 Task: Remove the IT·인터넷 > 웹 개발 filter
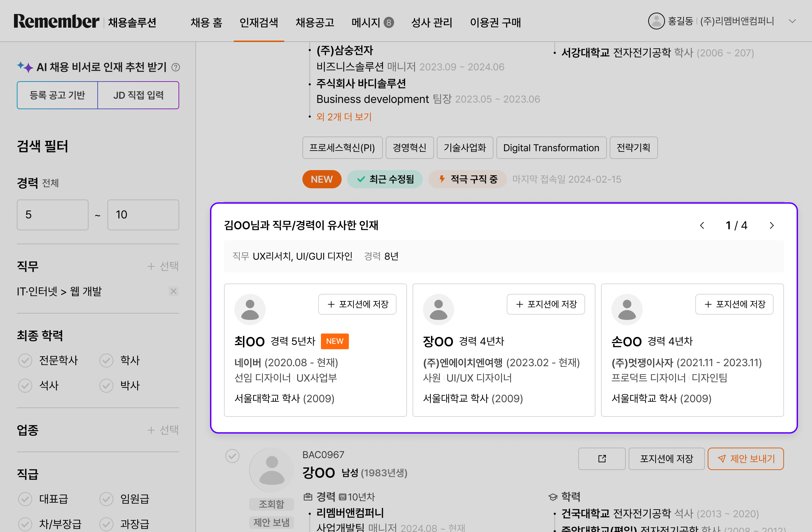[174, 291]
